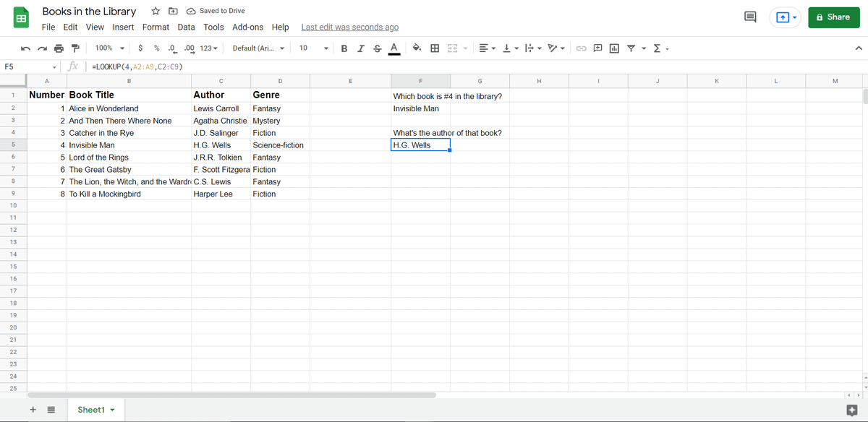Viewport: 868px width, 422px height.
Task: Open the font size 10 dropdown
Action: coord(313,48)
